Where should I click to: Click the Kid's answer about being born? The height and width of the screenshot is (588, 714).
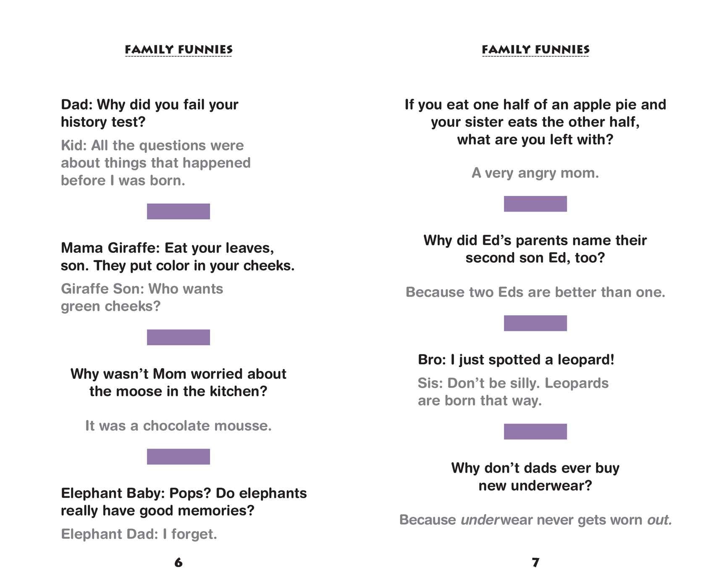coord(155,163)
